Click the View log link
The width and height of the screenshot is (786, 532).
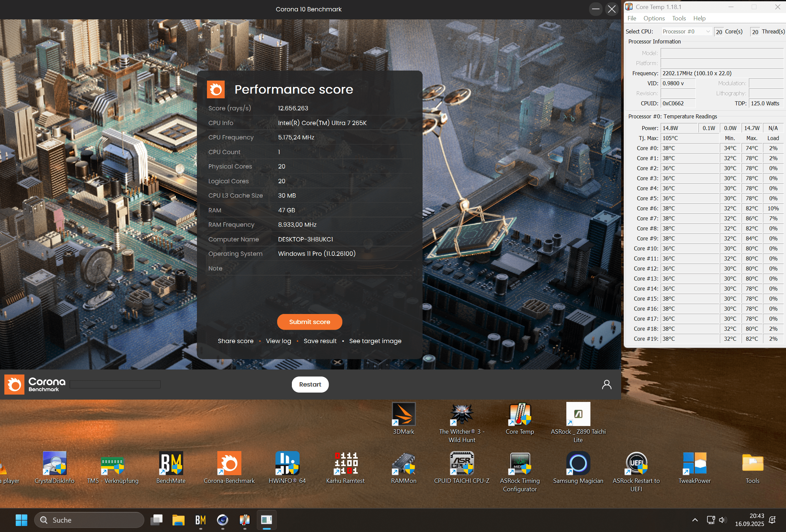click(x=278, y=341)
